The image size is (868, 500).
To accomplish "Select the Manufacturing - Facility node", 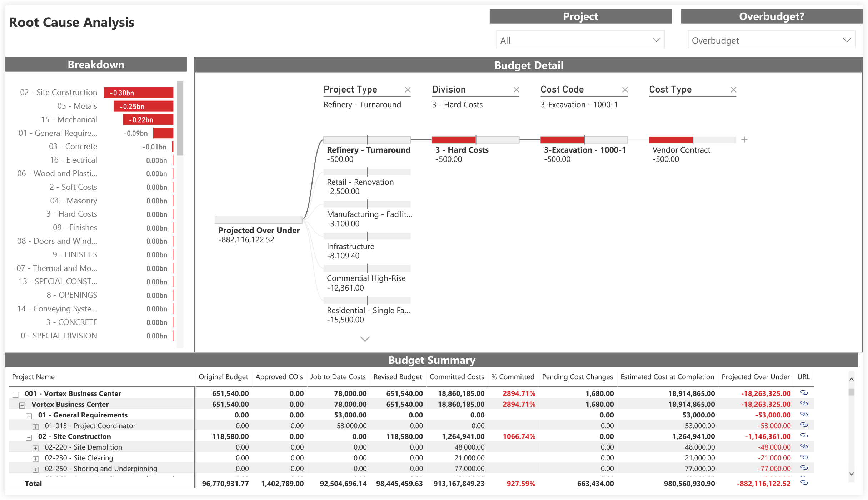I will coord(367,204).
